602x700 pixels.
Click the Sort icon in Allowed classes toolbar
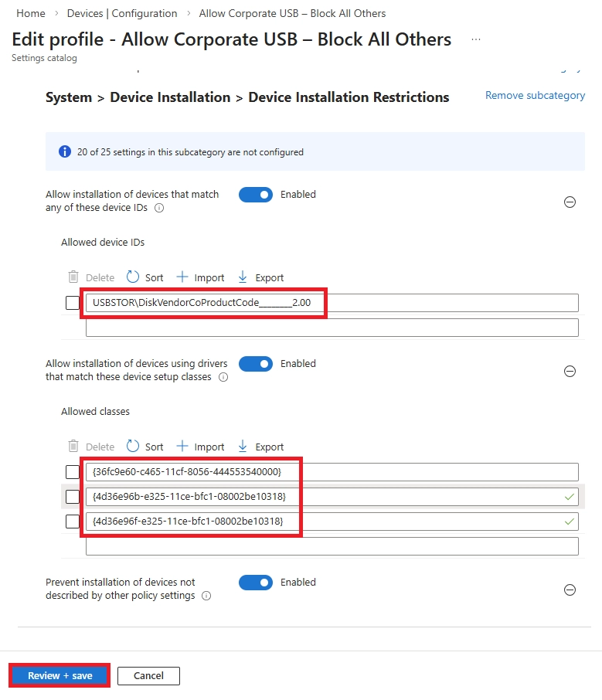click(x=145, y=446)
